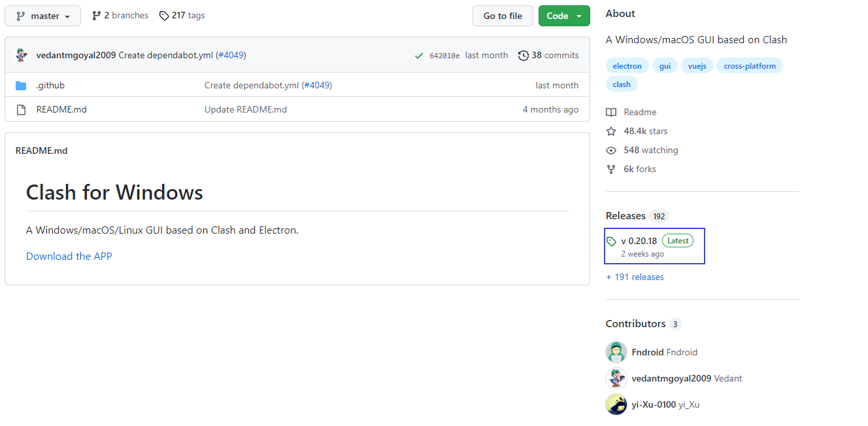Image resolution: width=868 pixels, height=426 pixels.
Task: Click the Fndroid contributor avatar
Action: coord(616,352)
